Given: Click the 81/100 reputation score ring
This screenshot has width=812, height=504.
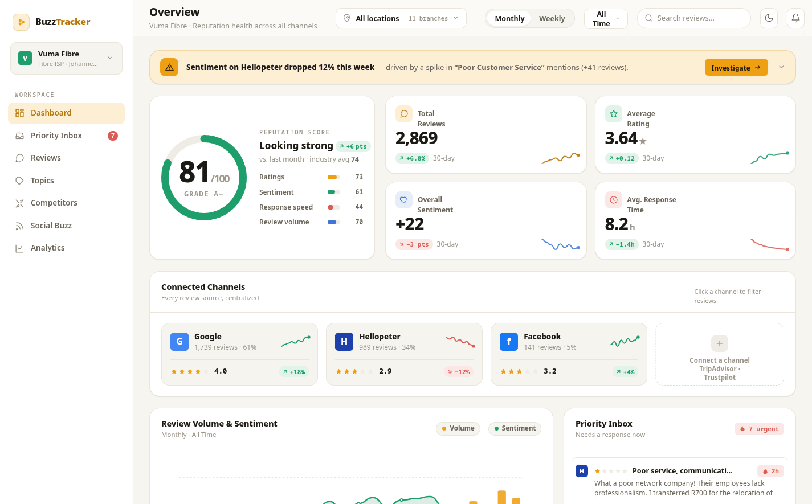Looking at the screenshot, I should pos(204,178).
